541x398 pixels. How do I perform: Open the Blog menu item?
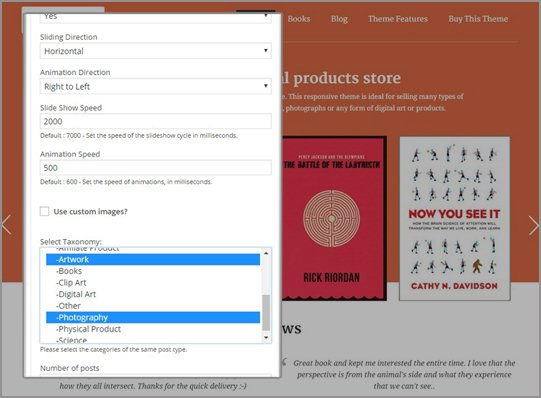click(x=339, y=19)
